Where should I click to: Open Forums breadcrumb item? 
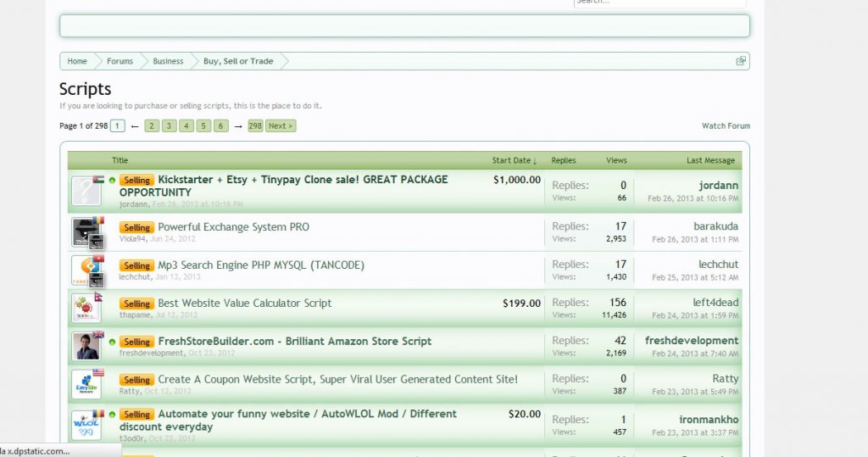point(120,61)
